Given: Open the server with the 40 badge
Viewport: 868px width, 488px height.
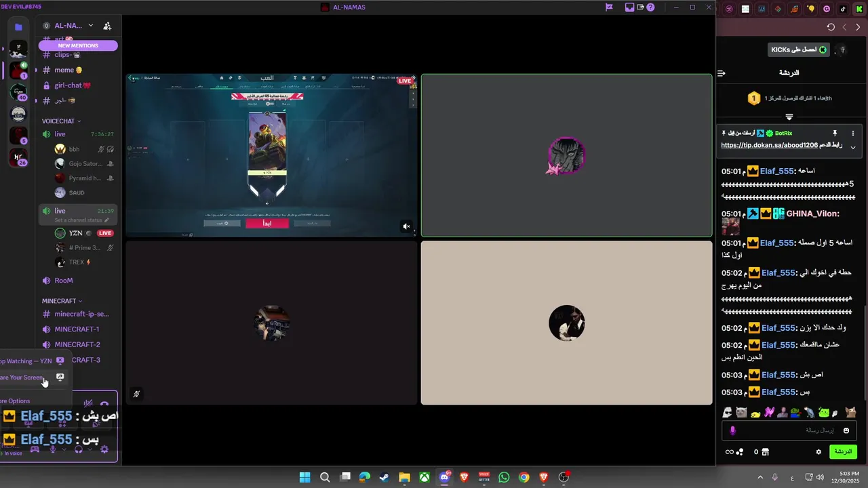Looking at the screenshot, I should pos(18,93).
